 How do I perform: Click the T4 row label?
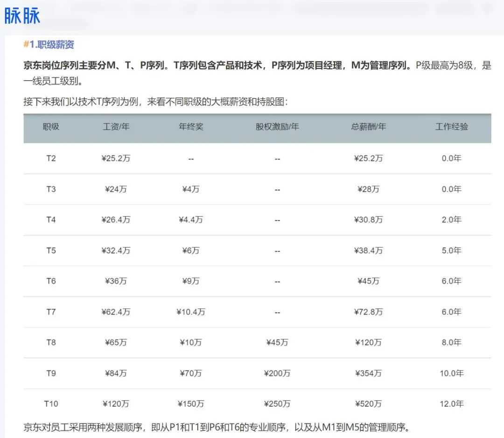[x=51, y=220]
